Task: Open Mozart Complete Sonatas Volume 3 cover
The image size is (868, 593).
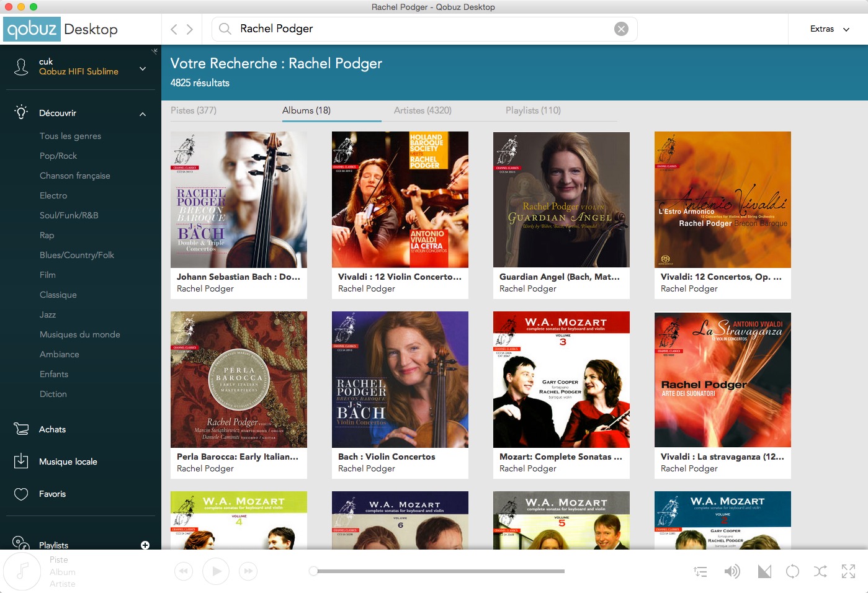Action: pos(562,380)
